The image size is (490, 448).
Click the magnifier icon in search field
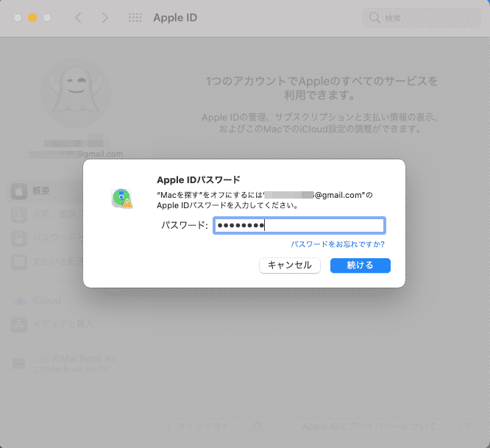[x=374, y=18]
